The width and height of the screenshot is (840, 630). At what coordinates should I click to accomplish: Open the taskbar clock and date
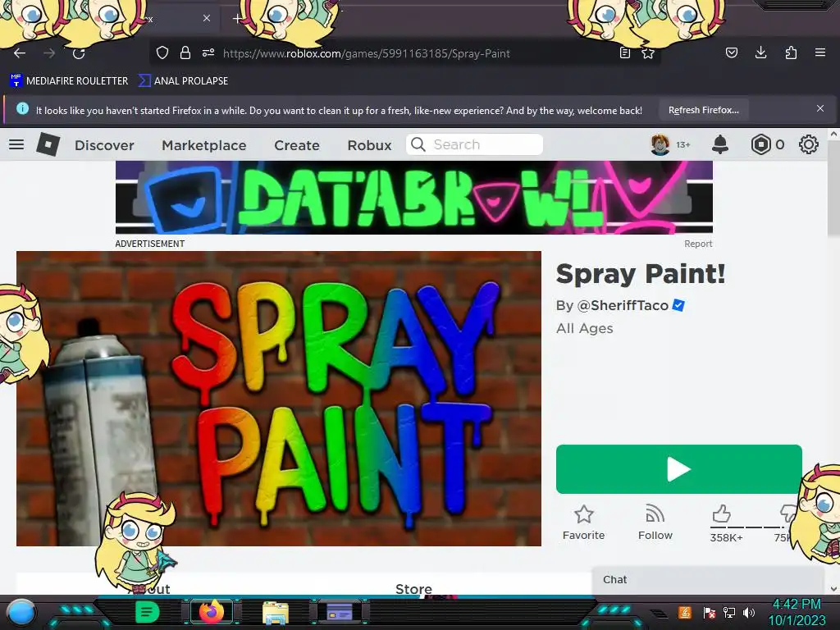(797, 612)
